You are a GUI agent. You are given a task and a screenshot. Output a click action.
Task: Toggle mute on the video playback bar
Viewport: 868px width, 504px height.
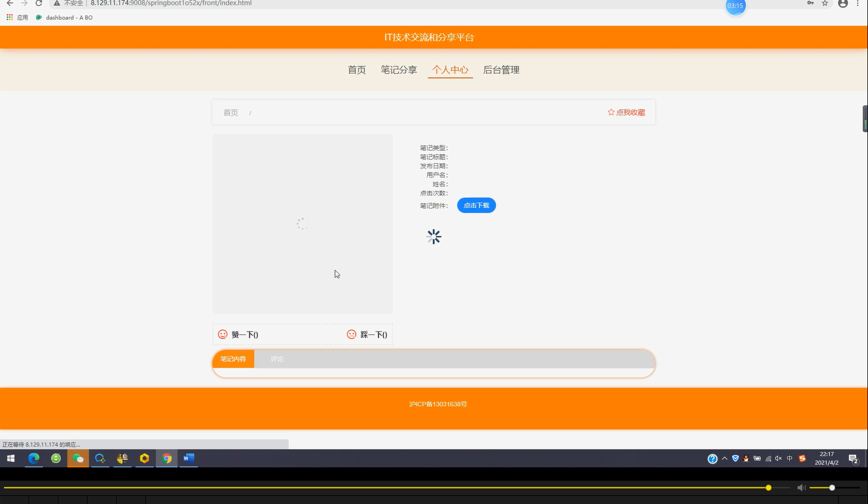(801, 487)
